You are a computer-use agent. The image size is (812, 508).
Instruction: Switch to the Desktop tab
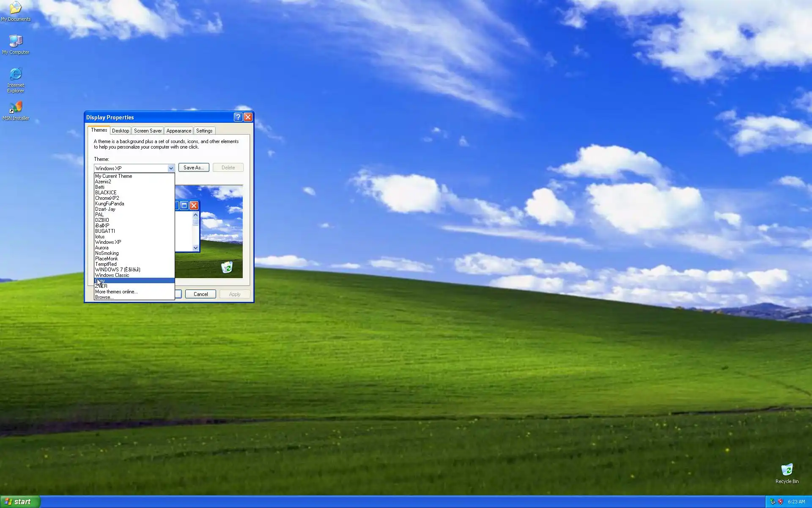(x=121, y=131)
